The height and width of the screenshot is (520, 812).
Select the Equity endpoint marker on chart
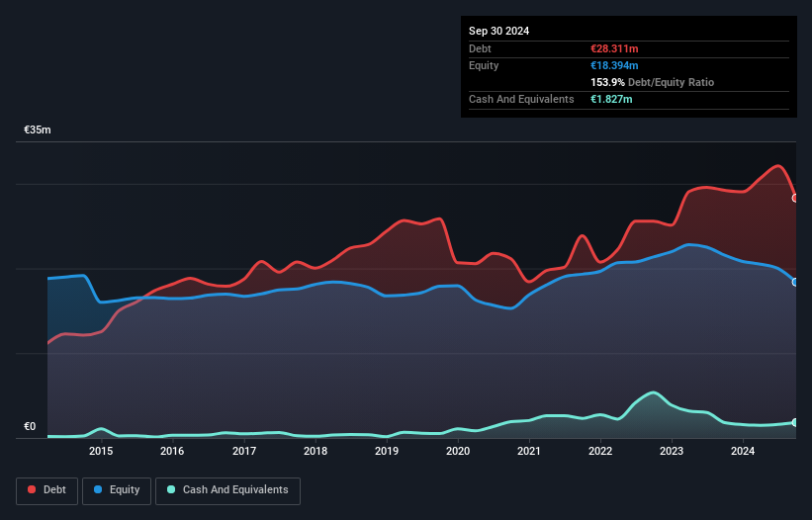coord(795,282)
